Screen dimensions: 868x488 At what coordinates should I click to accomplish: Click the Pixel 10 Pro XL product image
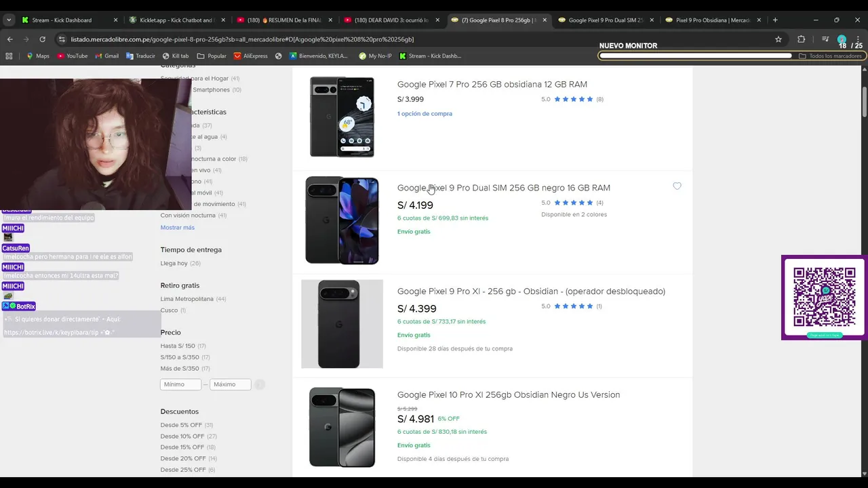click(x=342, y=427)
